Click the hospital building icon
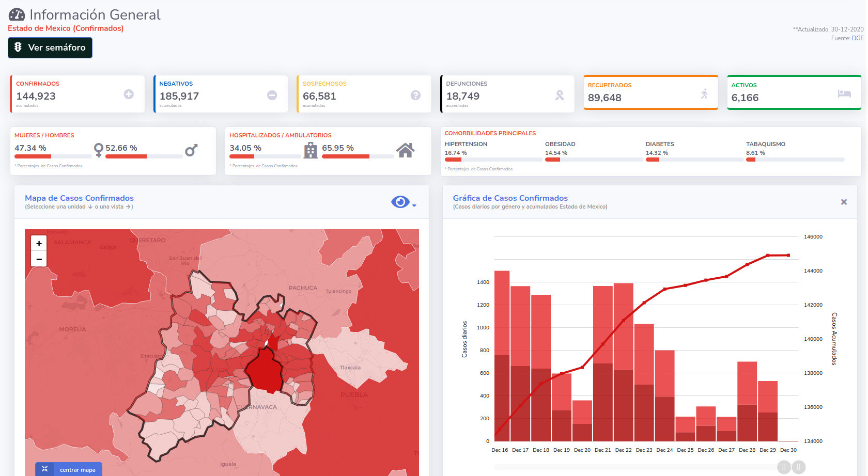 (311, 150)
